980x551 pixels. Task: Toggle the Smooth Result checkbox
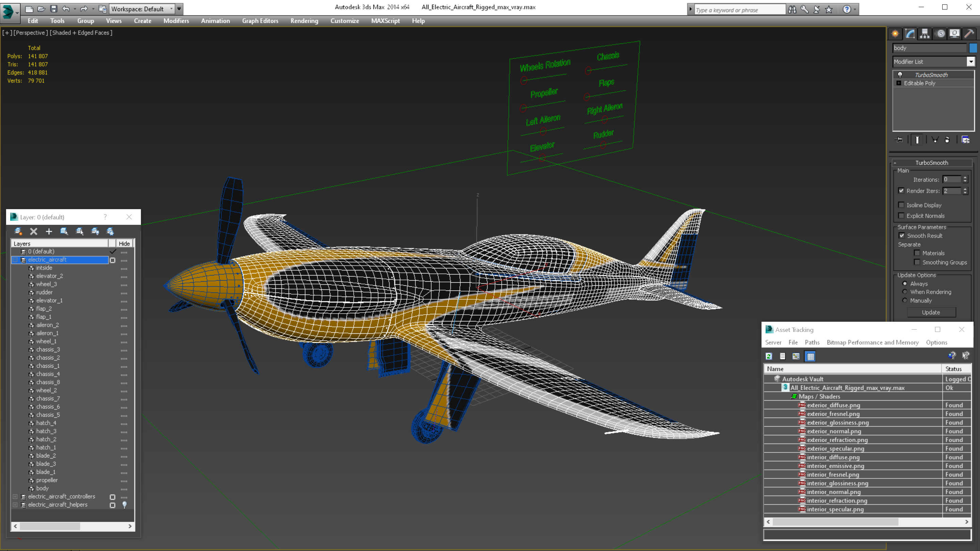[901, 236]
